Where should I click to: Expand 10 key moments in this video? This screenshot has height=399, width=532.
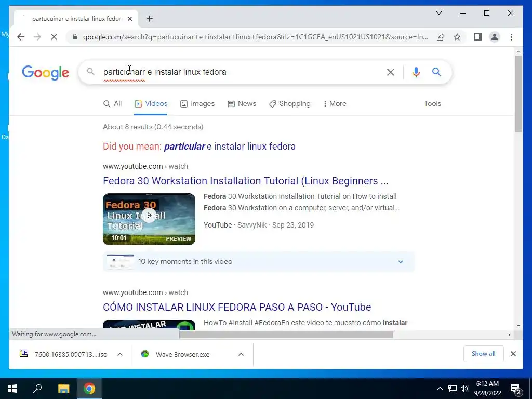pyautogui.click(x=259, y=262)
